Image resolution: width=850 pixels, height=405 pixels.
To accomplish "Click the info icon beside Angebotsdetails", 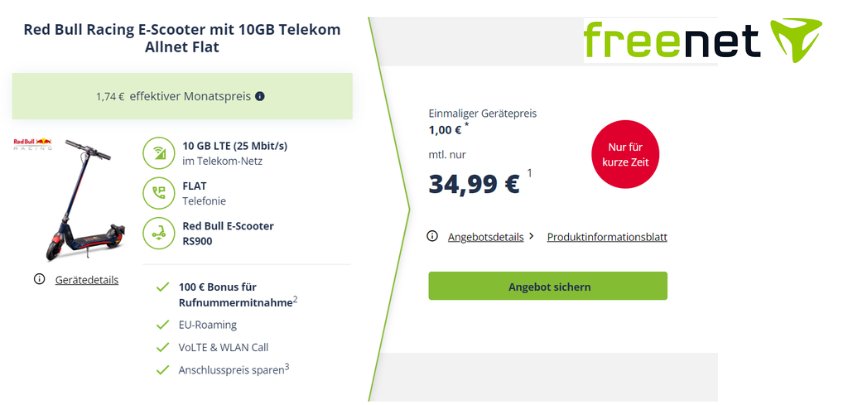I will click(432, 236).
